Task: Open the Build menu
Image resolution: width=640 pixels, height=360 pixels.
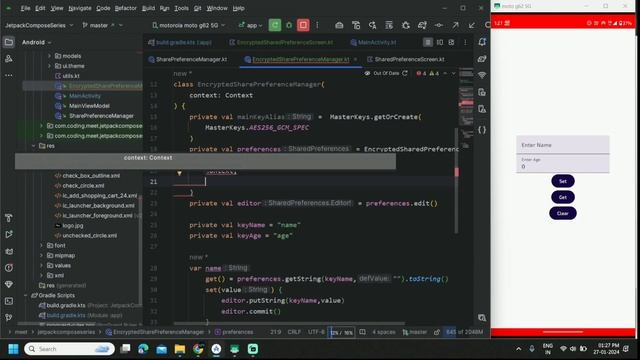Action: (148, 8)
